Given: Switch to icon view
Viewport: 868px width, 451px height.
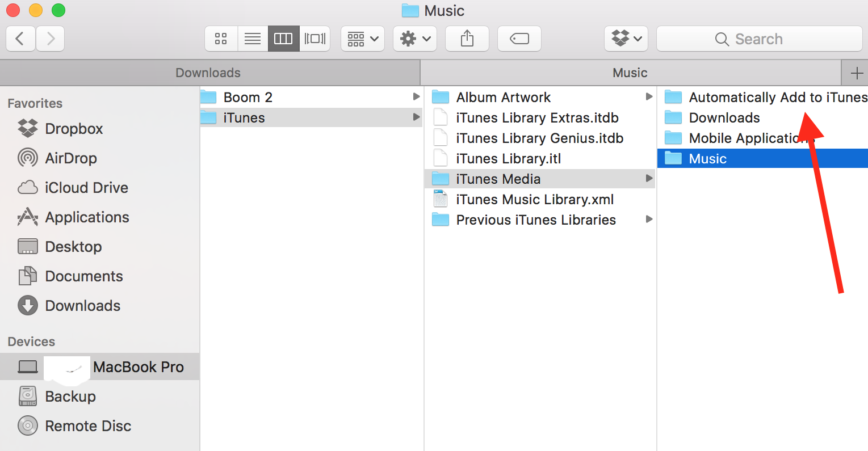Looking at the screenshot, I should (x=221, y=39).
